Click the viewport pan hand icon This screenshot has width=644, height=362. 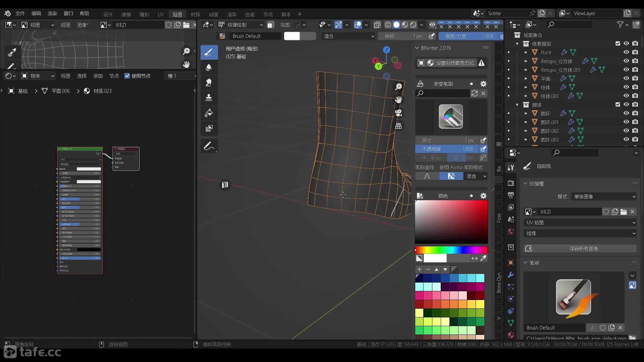click(x=398, y=100)
